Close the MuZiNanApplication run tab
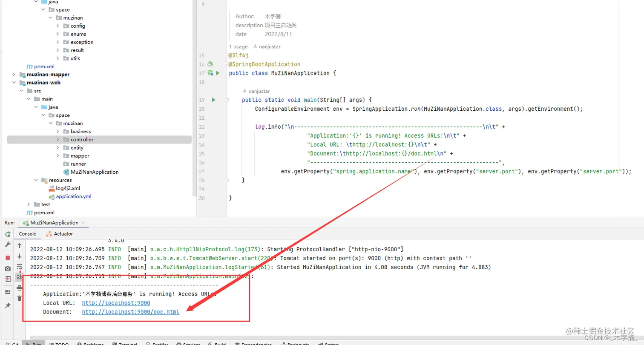Viewport: 644px width, 345px height. tap(83, 223)
